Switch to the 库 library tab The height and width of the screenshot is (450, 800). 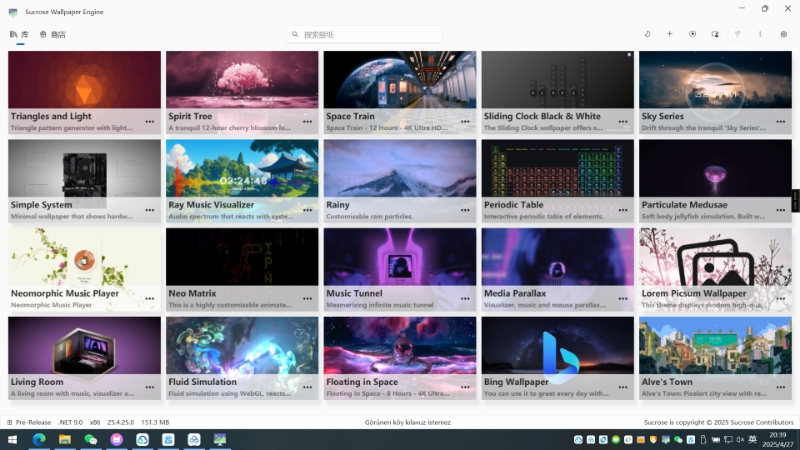click(x=19, y=34)
